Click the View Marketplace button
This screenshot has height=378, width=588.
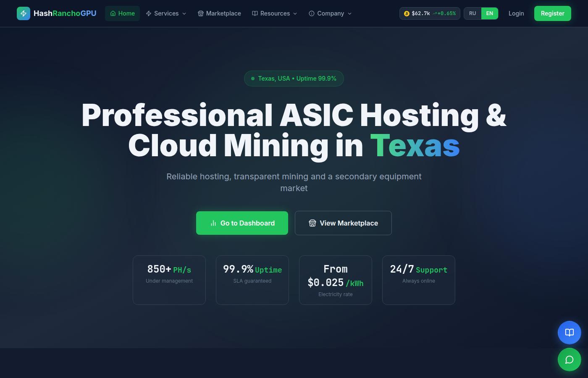tap(343, 223)
